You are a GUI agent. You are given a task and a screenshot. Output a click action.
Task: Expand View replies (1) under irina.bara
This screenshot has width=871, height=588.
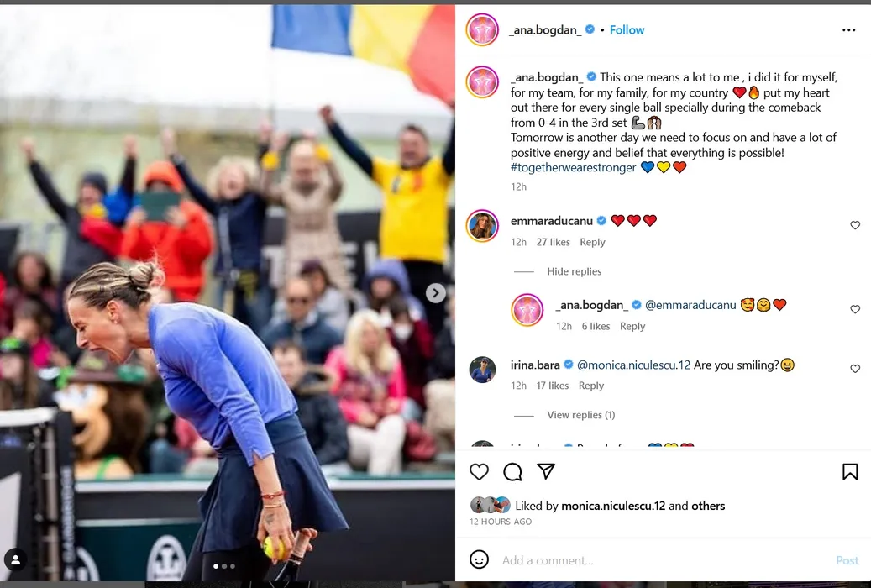(580, 415)
